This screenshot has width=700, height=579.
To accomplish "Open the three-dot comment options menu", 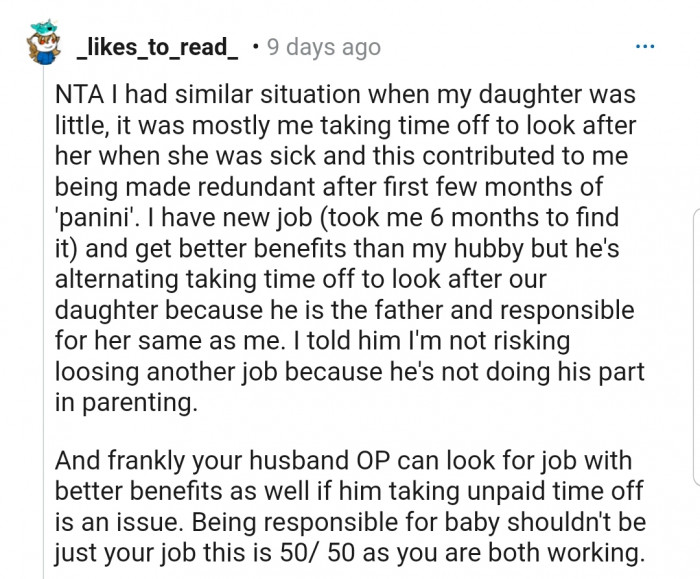I will [646, 46].
